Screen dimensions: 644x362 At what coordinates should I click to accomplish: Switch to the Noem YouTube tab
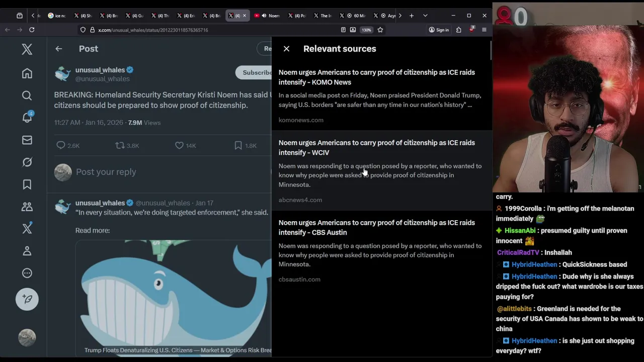coord(268,16)
